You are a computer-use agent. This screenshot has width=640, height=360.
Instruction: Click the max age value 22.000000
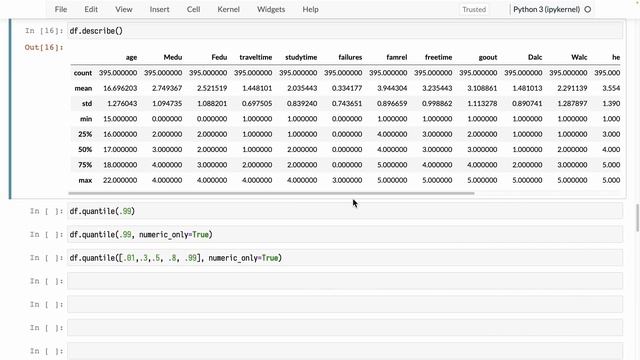pos(120,180)
